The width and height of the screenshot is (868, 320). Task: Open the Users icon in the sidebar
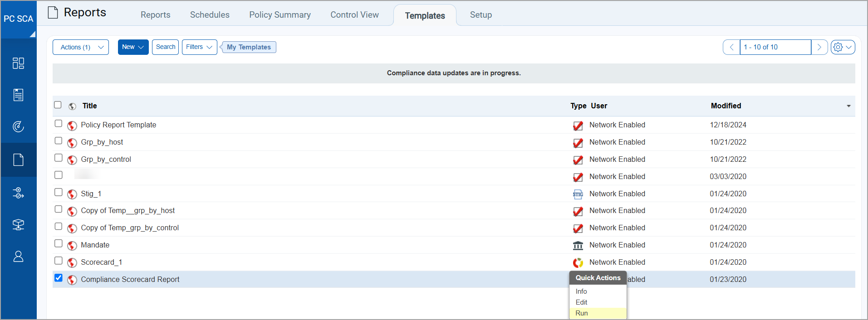[18, 257]
